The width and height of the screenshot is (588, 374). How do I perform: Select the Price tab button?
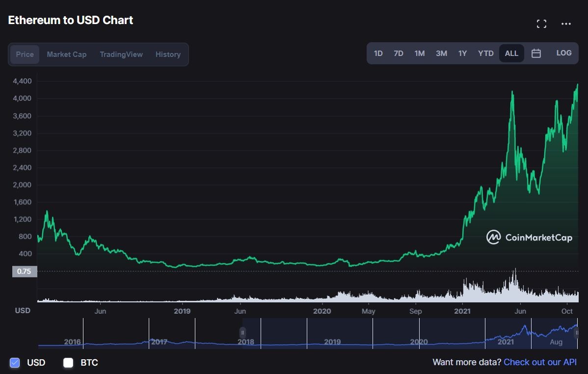pos(25,54)
